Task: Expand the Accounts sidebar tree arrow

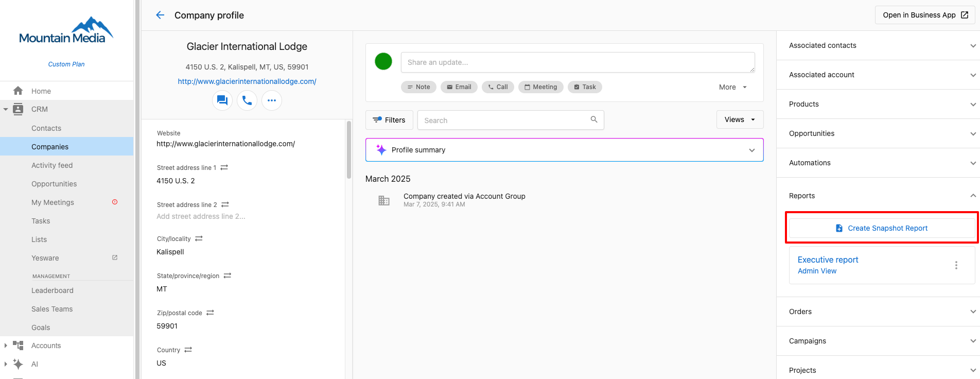Action: 6,346
